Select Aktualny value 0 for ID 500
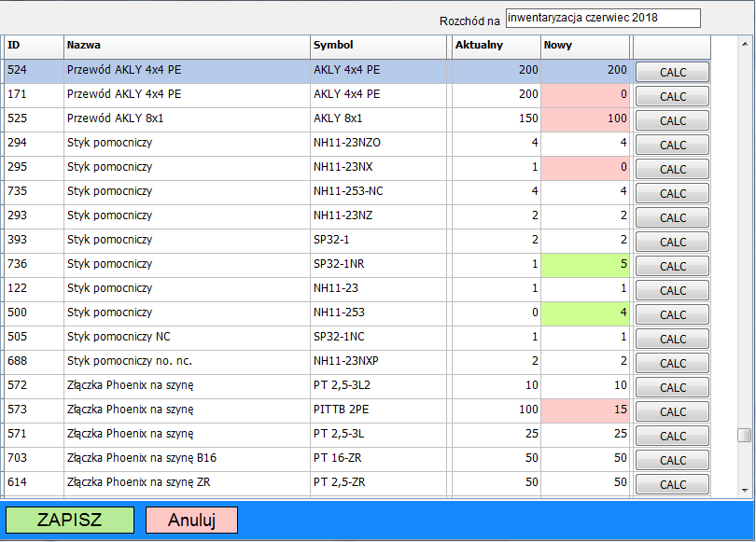This screenshot has height=542, width=756. 497,314
